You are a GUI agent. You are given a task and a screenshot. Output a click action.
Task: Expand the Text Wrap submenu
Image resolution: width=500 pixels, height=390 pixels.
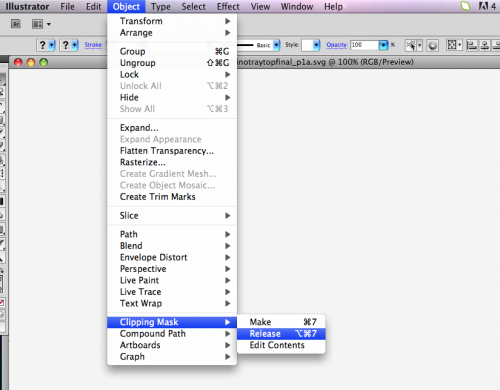click(x=172, y=303)
